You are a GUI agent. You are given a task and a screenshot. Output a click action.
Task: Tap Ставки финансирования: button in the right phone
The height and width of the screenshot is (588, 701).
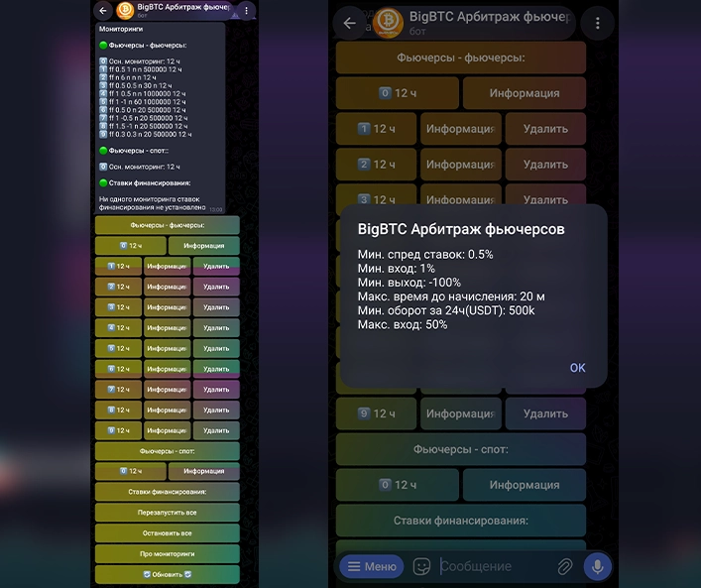tap(461, 521)
